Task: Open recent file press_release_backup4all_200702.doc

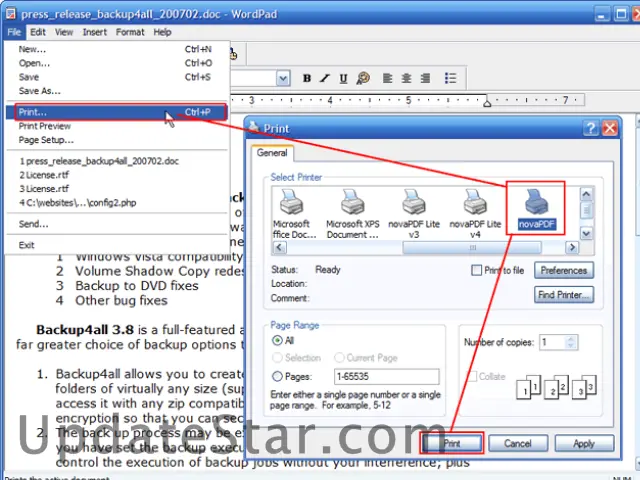Action: tap(117, 161)
